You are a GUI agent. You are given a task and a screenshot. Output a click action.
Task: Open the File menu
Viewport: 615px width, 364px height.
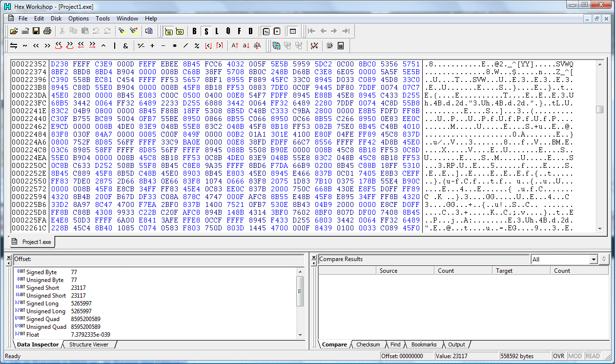click(x=22, y=19)
